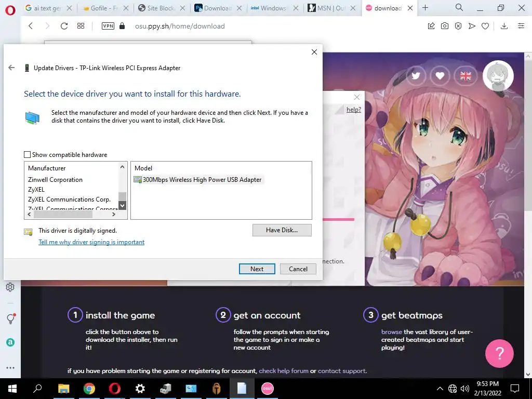Open osu! app in taskbar
Image resolution: width=532 pixels, height=399 pixels.
268,389
